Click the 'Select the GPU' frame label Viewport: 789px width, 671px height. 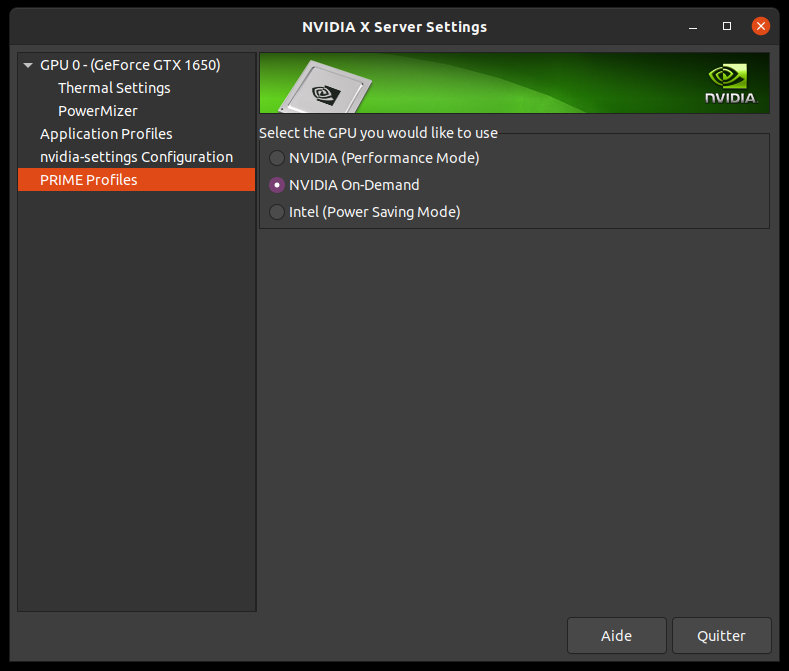378,133
